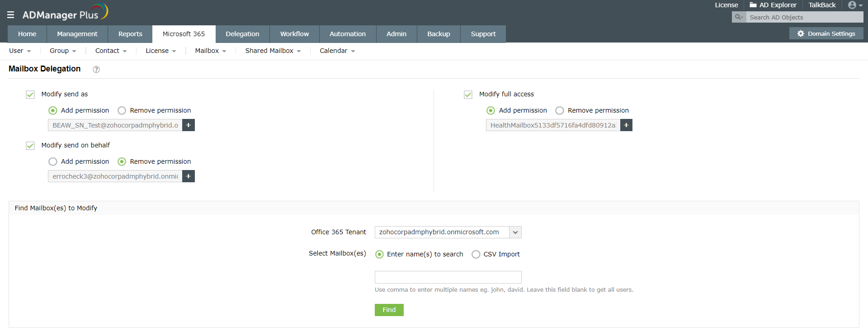Screen dimensions: 868x336
Task: Go to the Home tab
Action: (27, 34)
